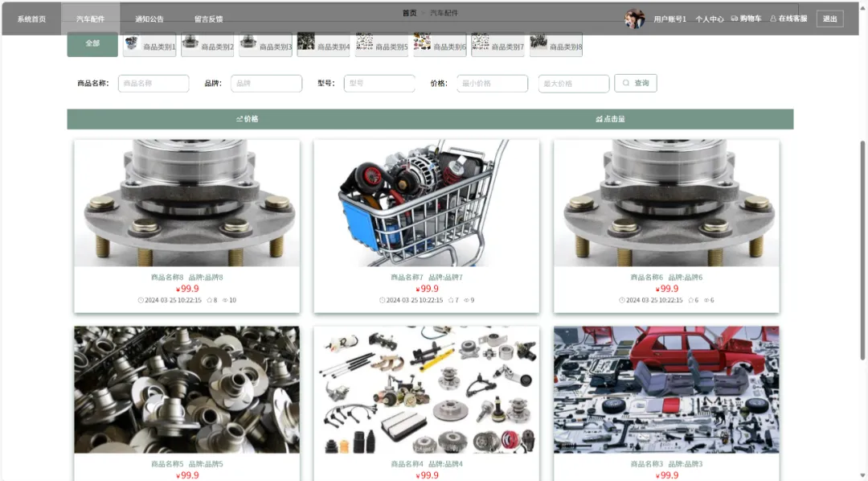This screenshot has width=868, height=481.
Task: Click the favorites star on 商品名称7 card
Action: click(449, 300)
